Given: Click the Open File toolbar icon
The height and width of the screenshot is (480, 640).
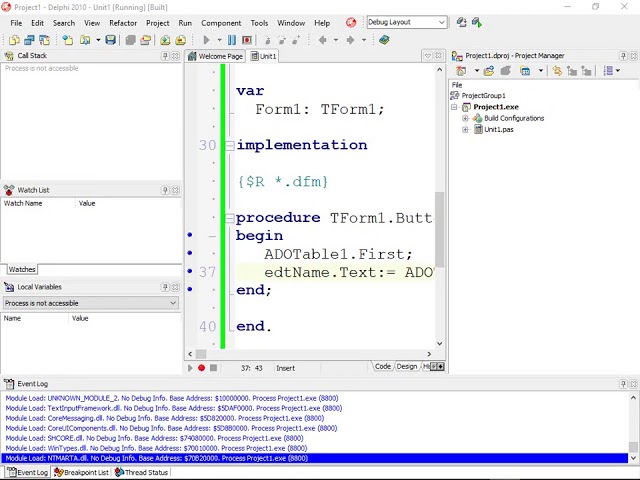Looking at the screenshot, I should click(x=85, y=40).
